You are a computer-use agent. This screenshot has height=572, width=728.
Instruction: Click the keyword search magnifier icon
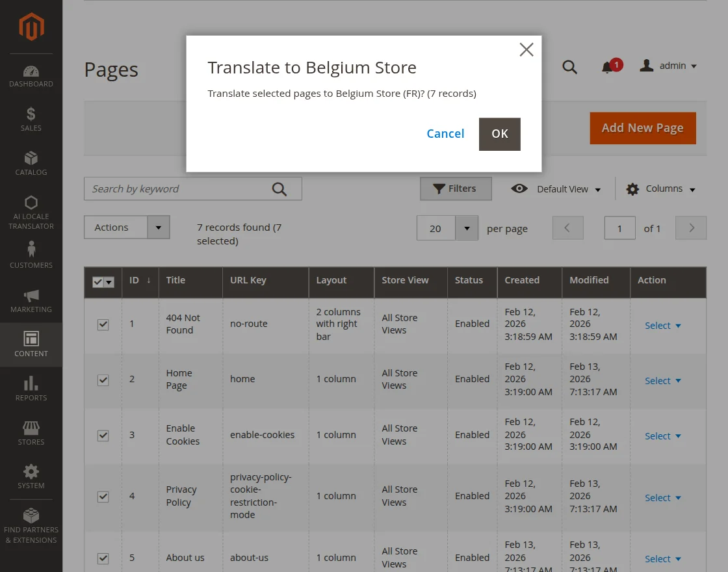tap(279, 189)
